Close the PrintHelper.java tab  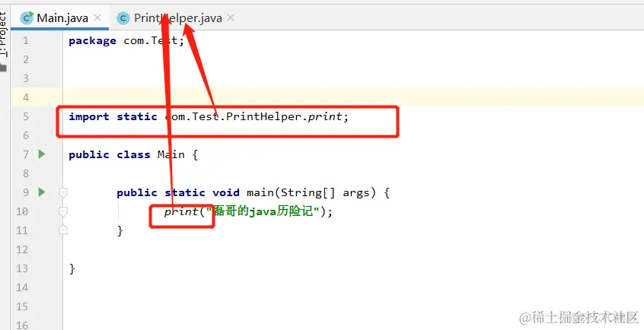click(x=231, y=17)
